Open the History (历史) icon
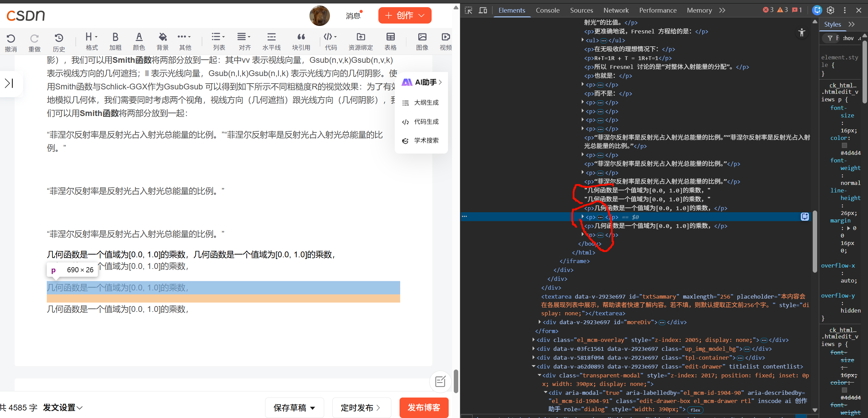868x418 pixels. 59,39
